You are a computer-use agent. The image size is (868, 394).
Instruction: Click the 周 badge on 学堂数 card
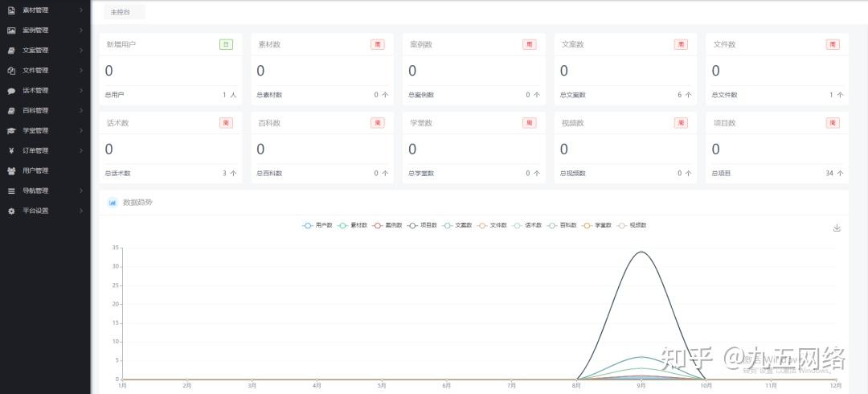tap(529, 123)
